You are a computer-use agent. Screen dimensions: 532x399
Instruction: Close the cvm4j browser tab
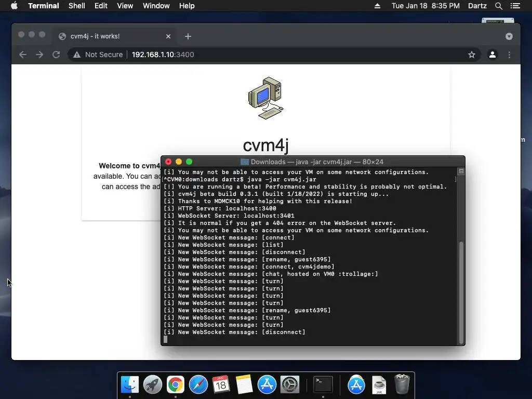point(168,36)
